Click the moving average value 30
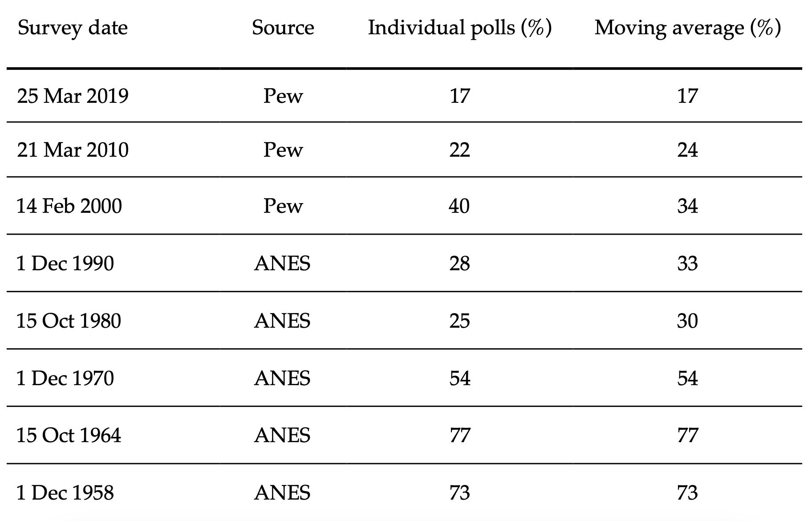Image resolution: width=812 pixels, height=521 pixels. [687, 321]
